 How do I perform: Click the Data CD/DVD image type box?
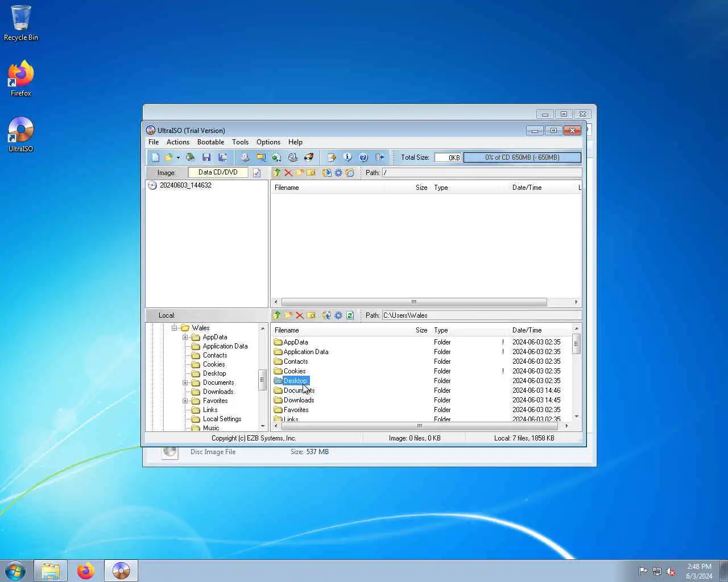pos(218,172)
